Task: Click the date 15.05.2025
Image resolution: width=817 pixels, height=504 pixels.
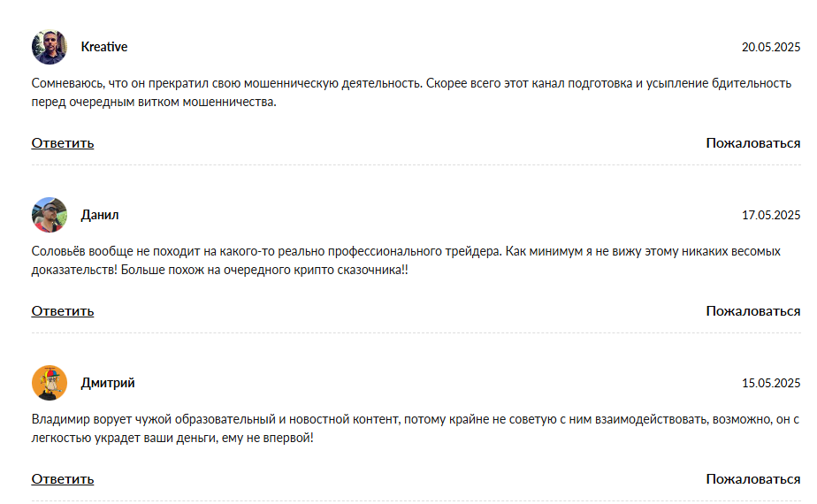Action: [771, 383]
